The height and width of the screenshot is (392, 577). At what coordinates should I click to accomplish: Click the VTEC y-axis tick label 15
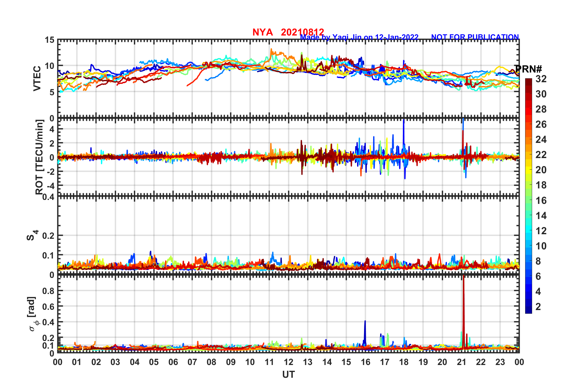pyautogui.click(x=50, y=40)
